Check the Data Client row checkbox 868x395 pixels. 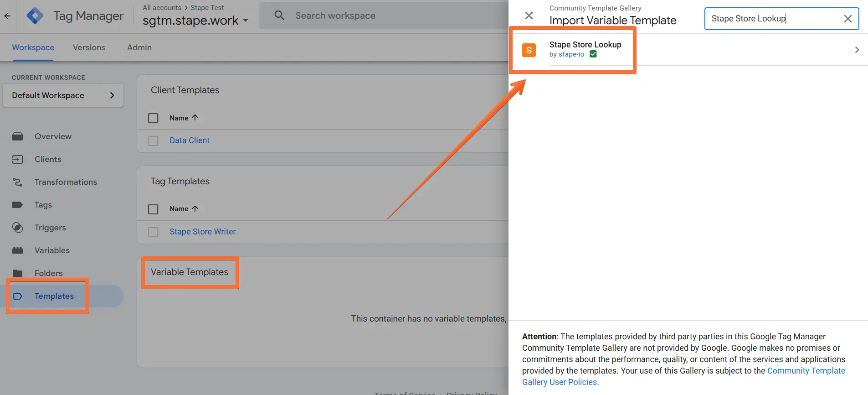click(153, 141)
